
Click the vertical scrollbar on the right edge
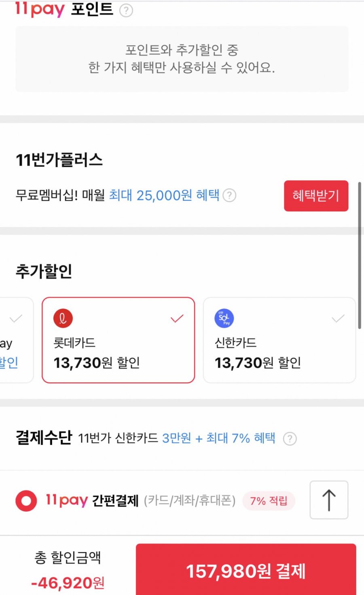(x=359, y=255)
